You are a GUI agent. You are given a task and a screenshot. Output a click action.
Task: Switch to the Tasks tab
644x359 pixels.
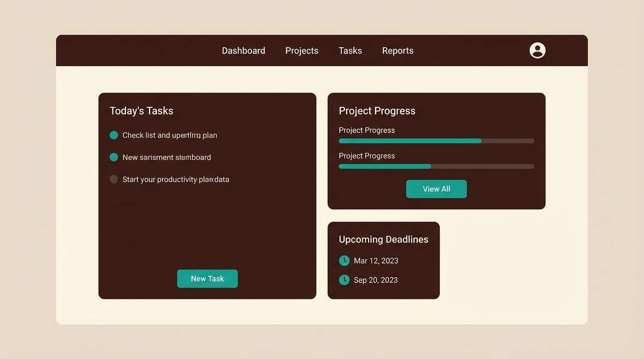(x=350, y=50)
